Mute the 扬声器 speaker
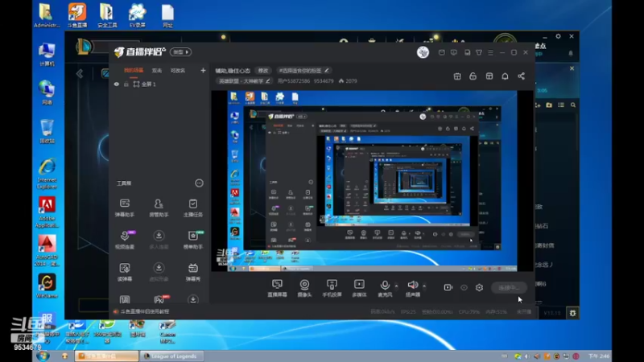 [x=413, y=288]
